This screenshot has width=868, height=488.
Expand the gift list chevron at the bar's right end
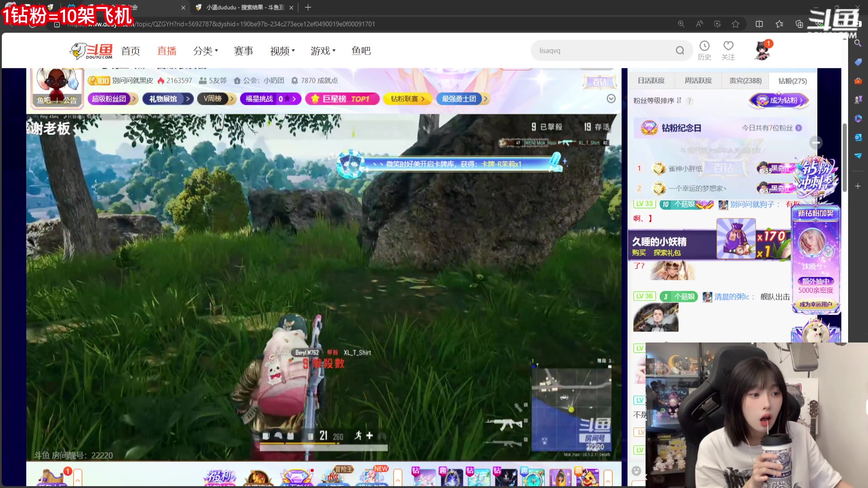click(608, 477)
